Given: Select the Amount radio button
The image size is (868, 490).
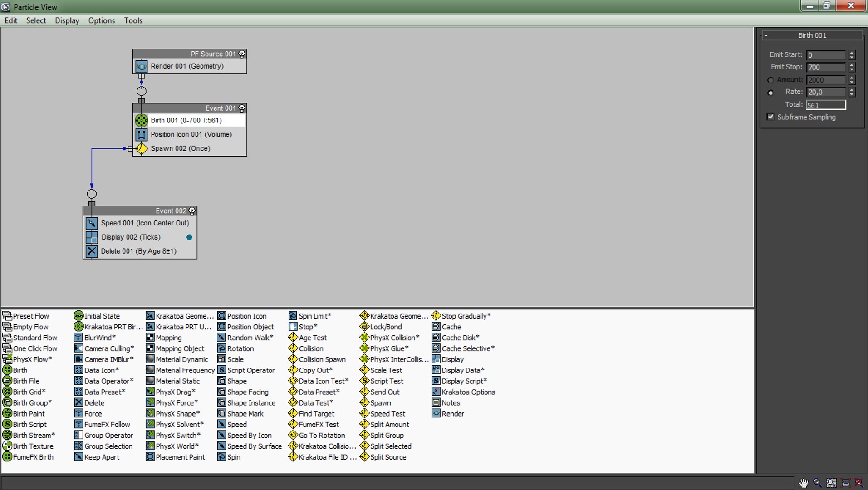Looking at the screenshot, I should [x=770, y=80].
